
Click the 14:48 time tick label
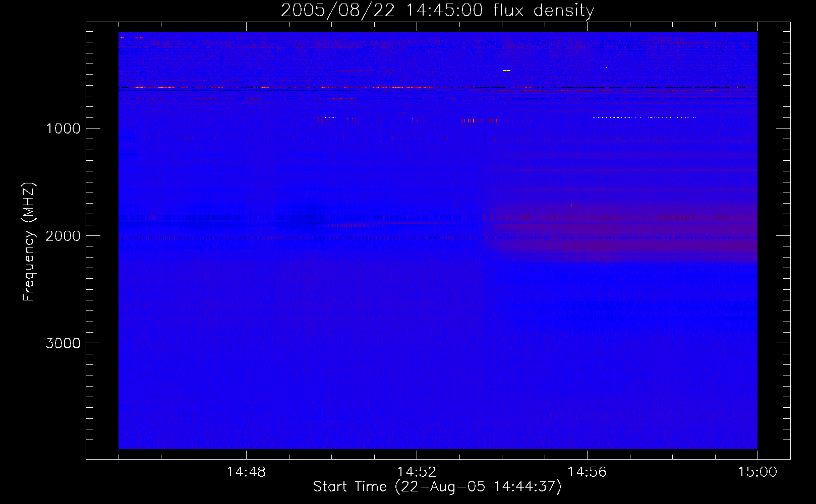click(x=246, y=472)
